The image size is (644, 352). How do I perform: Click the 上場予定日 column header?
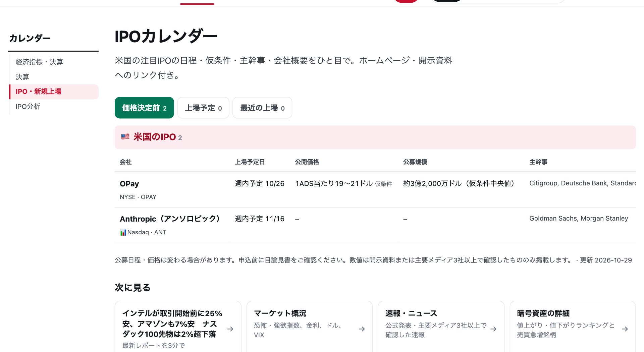tap(250, 162)
